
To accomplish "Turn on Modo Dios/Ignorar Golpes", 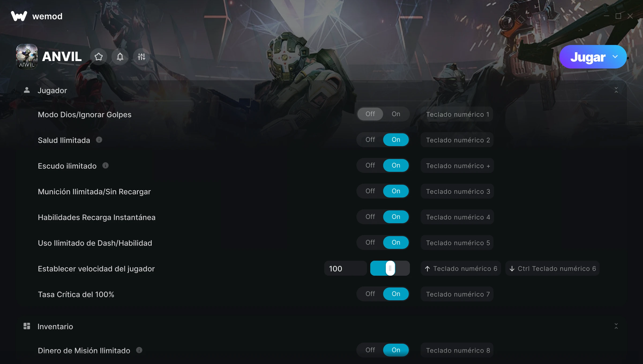I will click(396, 114).
